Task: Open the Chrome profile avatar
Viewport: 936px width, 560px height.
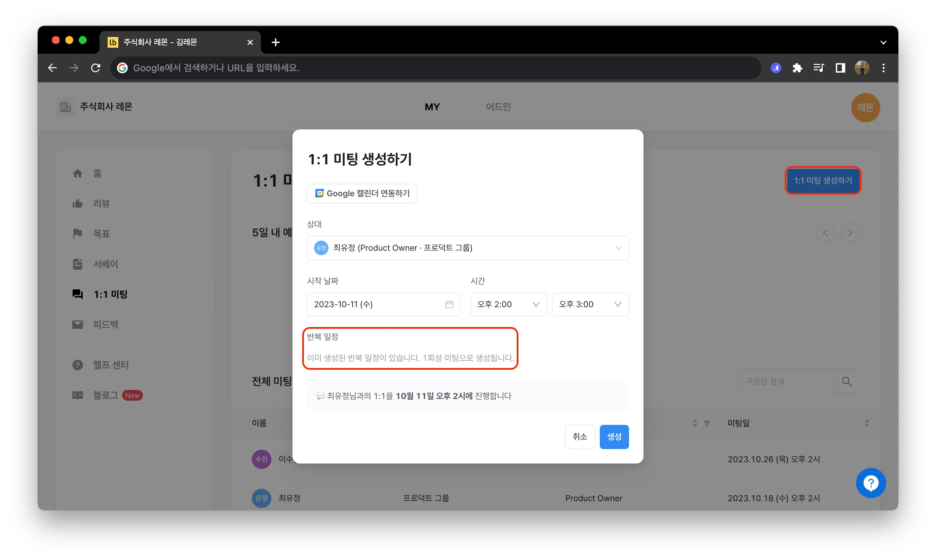Action: coord(862,68)
